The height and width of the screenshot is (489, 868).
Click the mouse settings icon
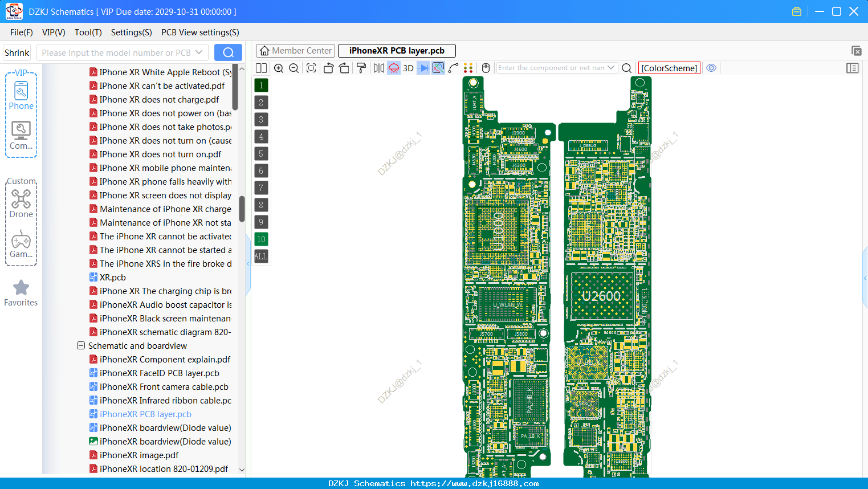click(486, 68)
